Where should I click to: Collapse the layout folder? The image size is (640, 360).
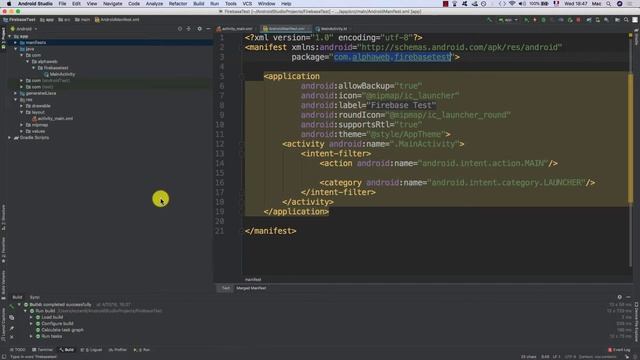(22, 112)
